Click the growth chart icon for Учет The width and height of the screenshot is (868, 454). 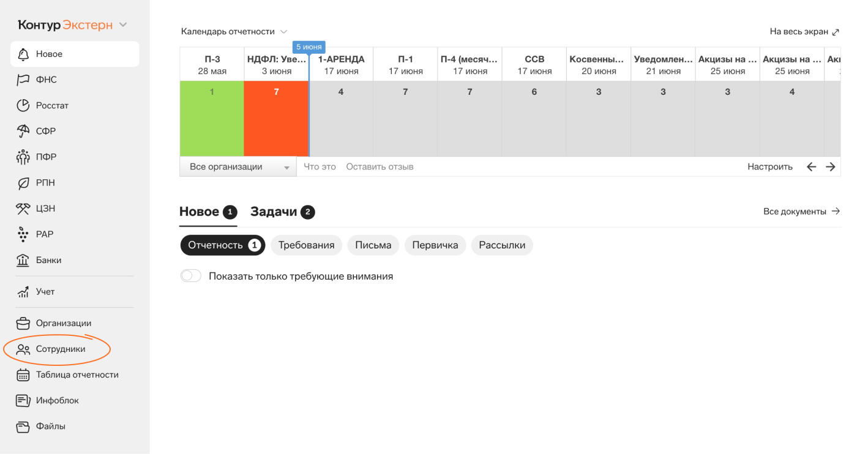(23, 292)
